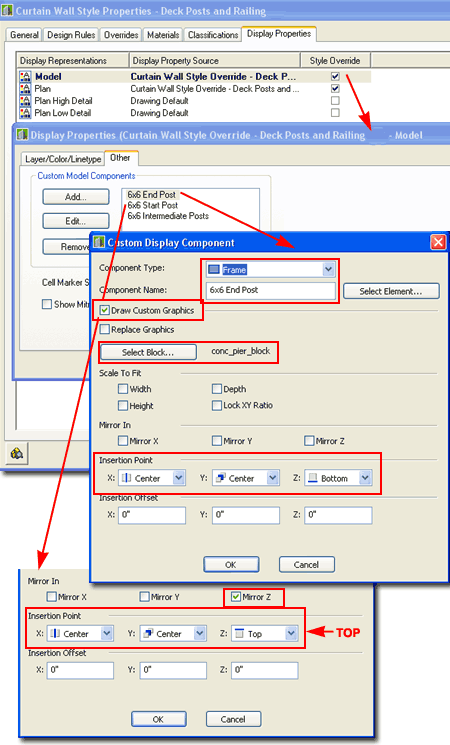Click the Plan Low Detail representation icon
Screen dimensions: 450x745
pos(25,113)
